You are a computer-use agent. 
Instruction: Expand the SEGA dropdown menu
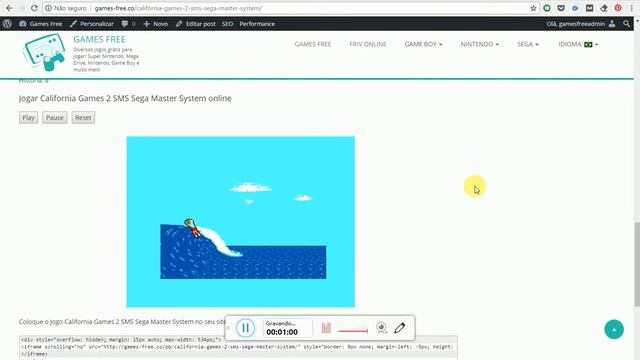point(528,44)
